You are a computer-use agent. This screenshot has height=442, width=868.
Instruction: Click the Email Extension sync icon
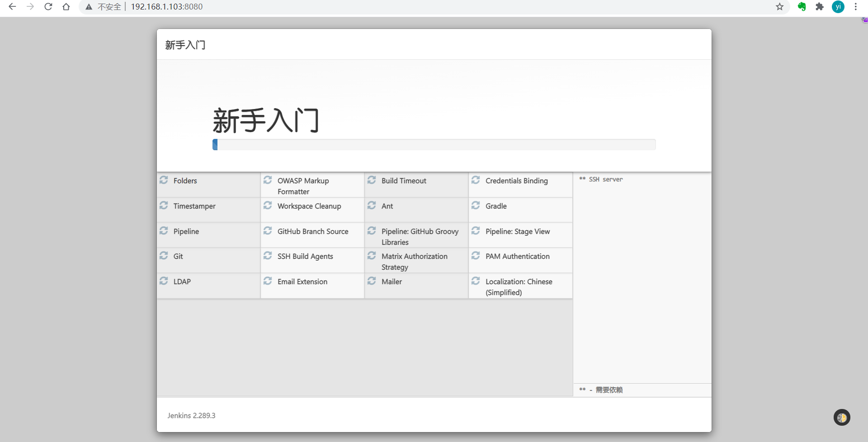pos(268,281)
